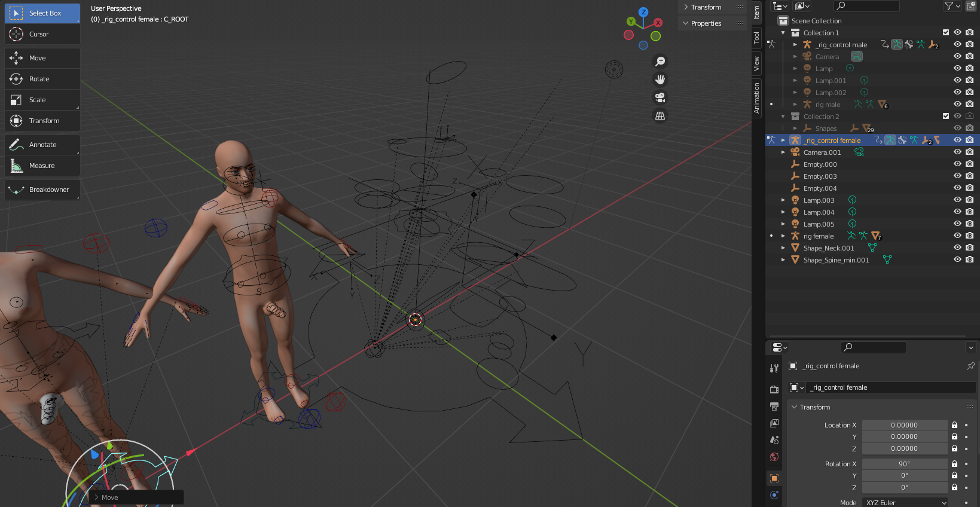This screenshot has height=507, width=980.
Task: Toggle visibility of Lamp.003
Action: point(957,200)
